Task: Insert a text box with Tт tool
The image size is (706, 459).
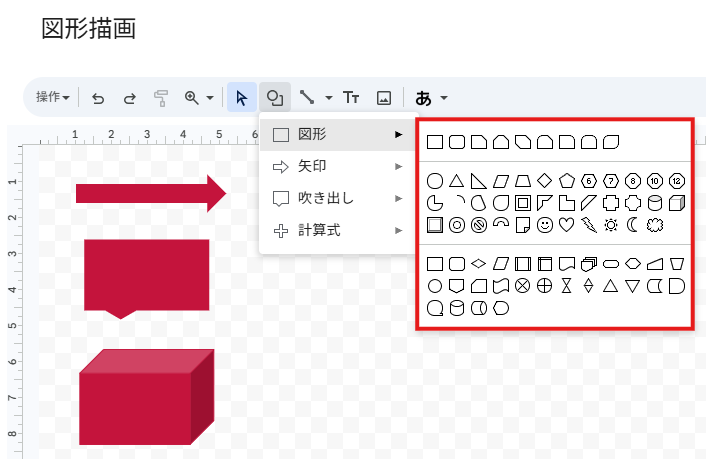Action: coord(351,97)
